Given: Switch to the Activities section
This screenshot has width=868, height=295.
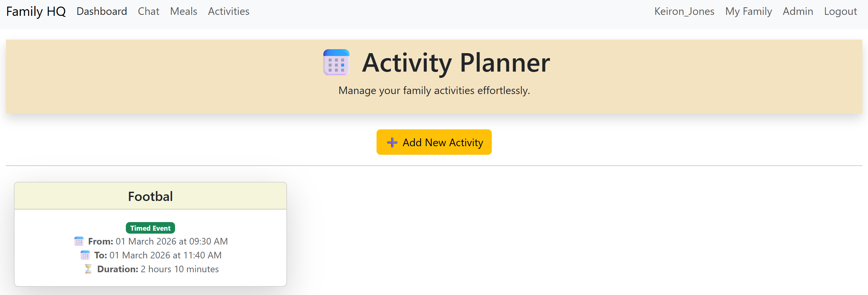Looking at the screenshot, I should tap(228, 11).
